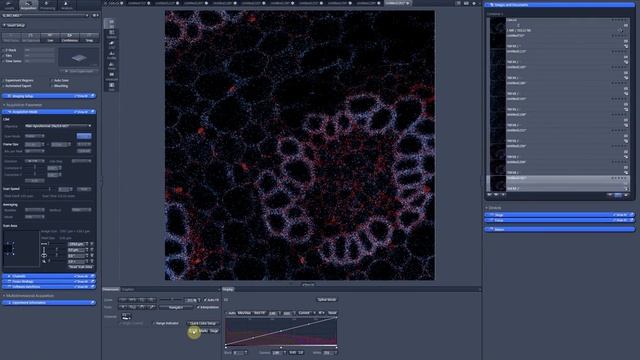This screenshot has height=360, width=640.
Task: Click the Set Exposure button
Action: click(x=31, y=38)
